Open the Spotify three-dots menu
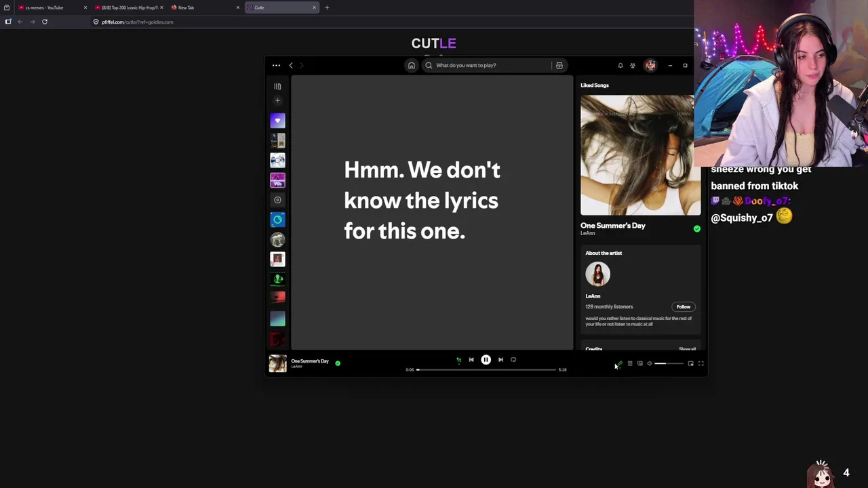This screenshot has height=488, width=868. (x=276, y=65)
